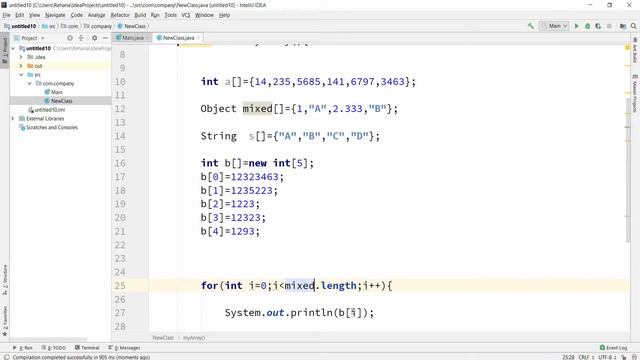This screenshot has height=360, width=640.
Task: Click src in the navigation bar
Action: click(49, 26)
